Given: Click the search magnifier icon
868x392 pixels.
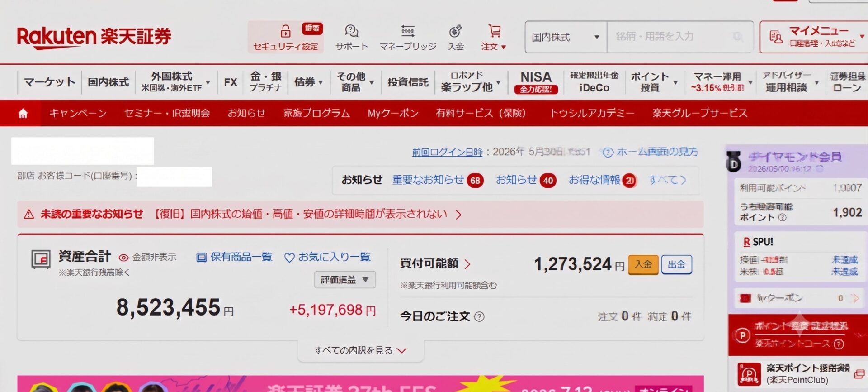Looking at the screenshot, I should coord(738,37).
